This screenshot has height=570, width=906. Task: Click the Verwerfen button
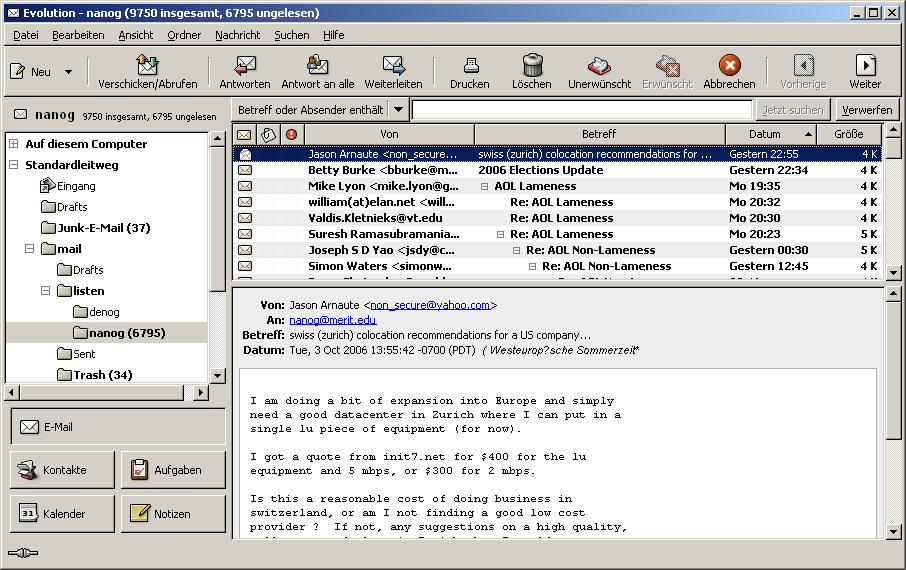point(867,110)
